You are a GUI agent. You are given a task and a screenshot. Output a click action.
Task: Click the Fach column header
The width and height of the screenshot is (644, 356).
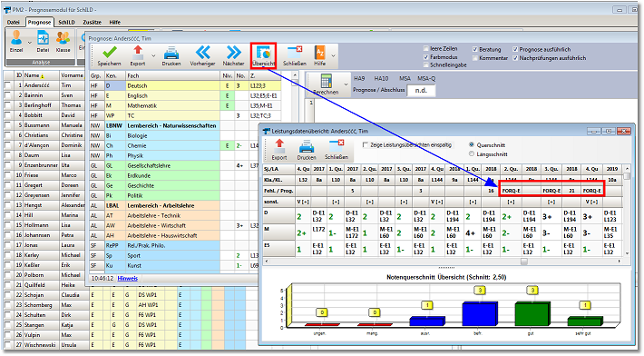point(172,75)
